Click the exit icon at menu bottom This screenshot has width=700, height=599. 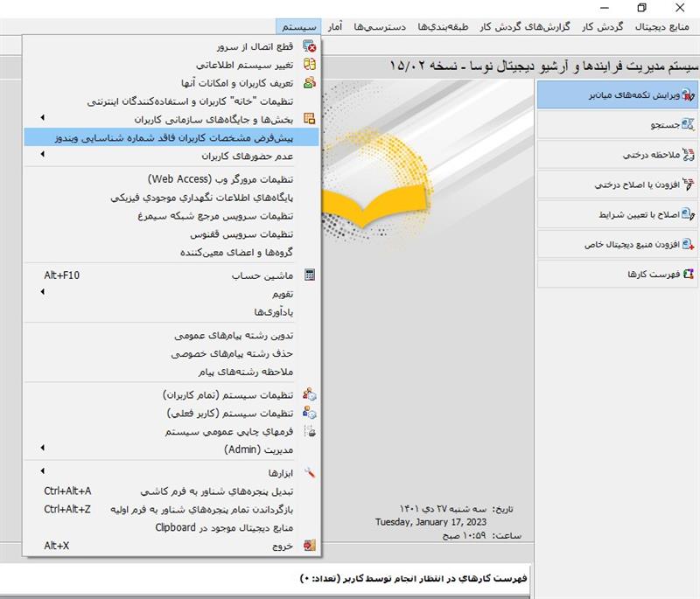point(308,546)
